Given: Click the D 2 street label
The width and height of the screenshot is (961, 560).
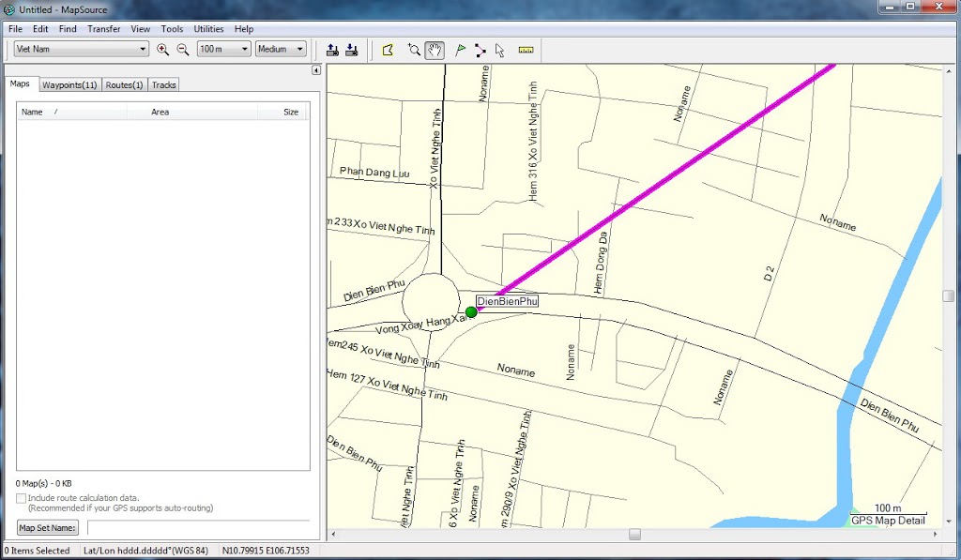Looking at the screenshot, I should click(770, 273).
